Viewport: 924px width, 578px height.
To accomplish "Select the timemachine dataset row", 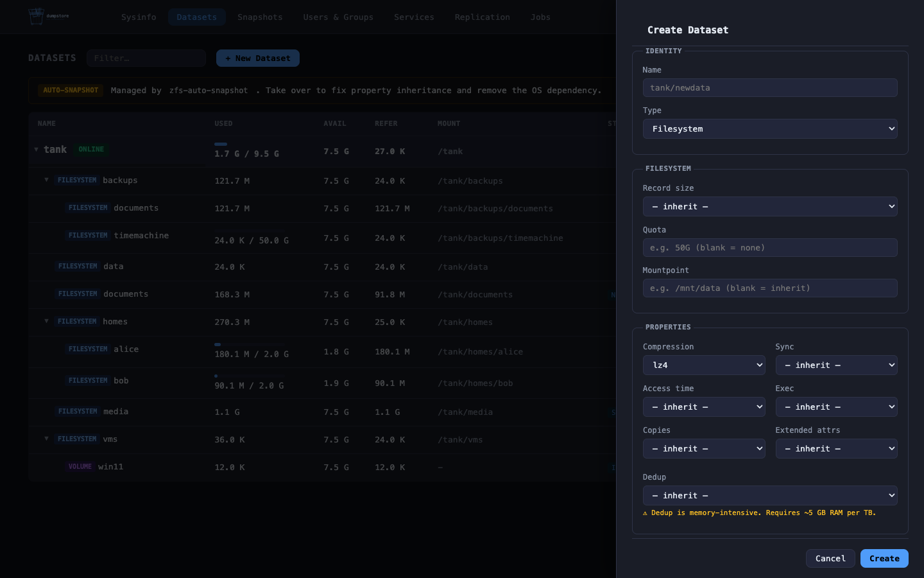I will (322, 238).
